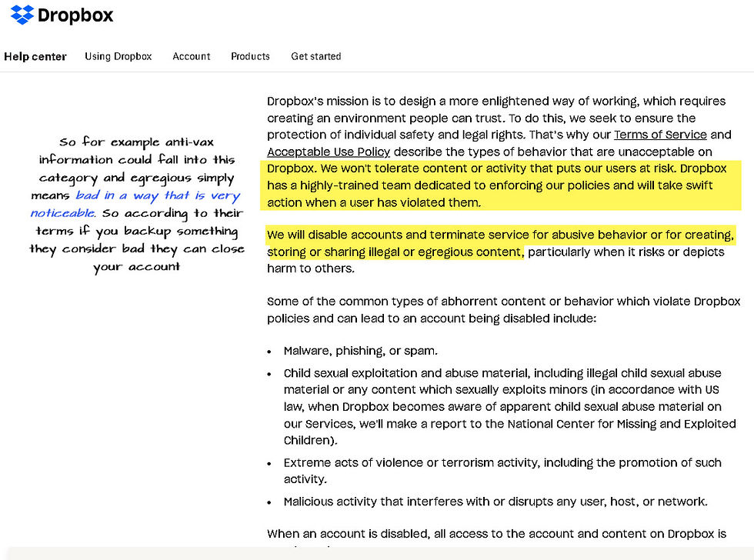754x560 pixels.
Task: Open the Get started menu item
Action: (316, 56)
